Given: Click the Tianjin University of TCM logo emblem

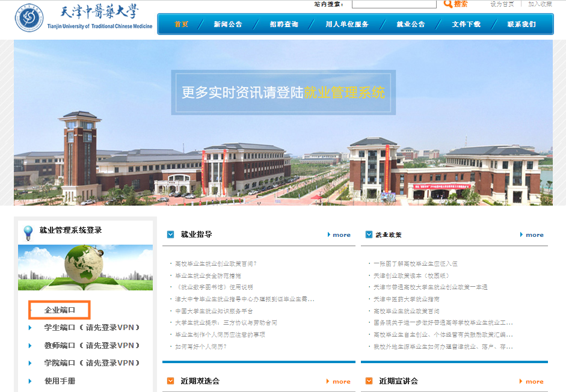Looking at the screenshot, I should [29, 20].
